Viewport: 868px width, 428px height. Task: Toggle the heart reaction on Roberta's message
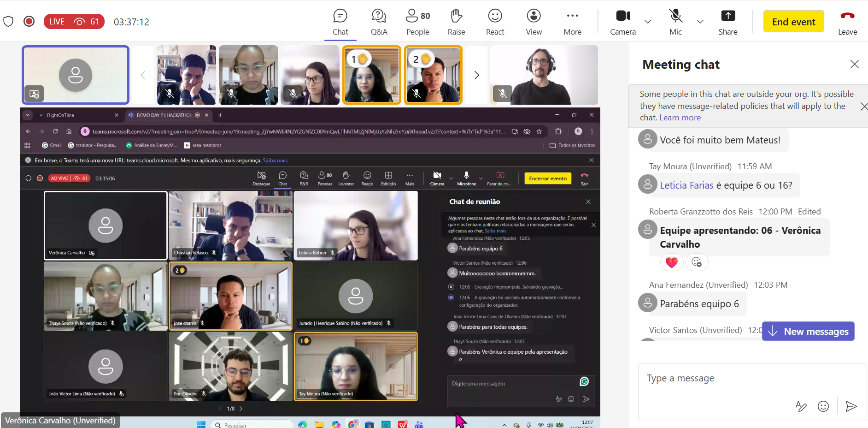671,262
